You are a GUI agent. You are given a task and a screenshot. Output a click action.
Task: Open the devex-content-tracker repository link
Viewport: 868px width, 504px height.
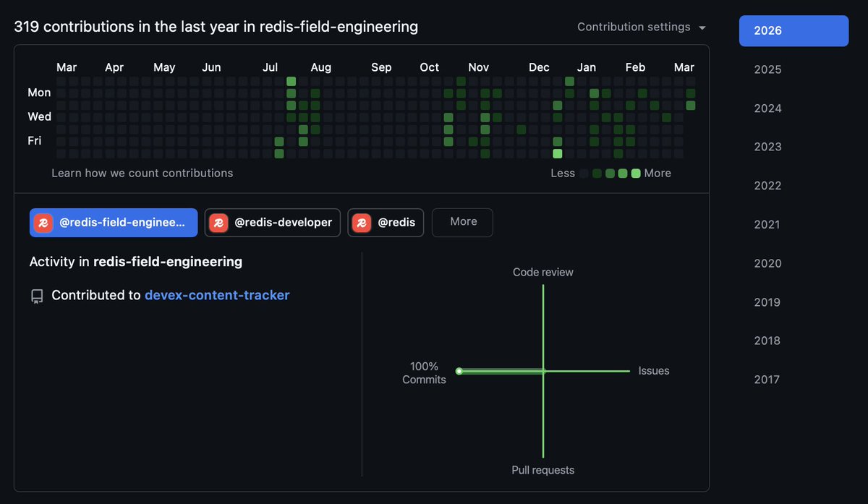coord(217,295)
